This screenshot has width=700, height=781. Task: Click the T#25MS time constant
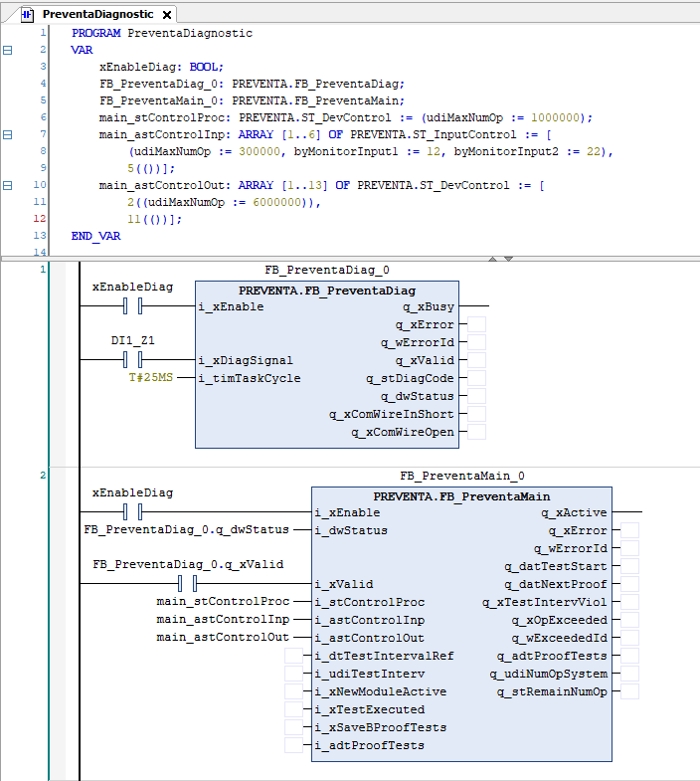[x=151, y=377]
